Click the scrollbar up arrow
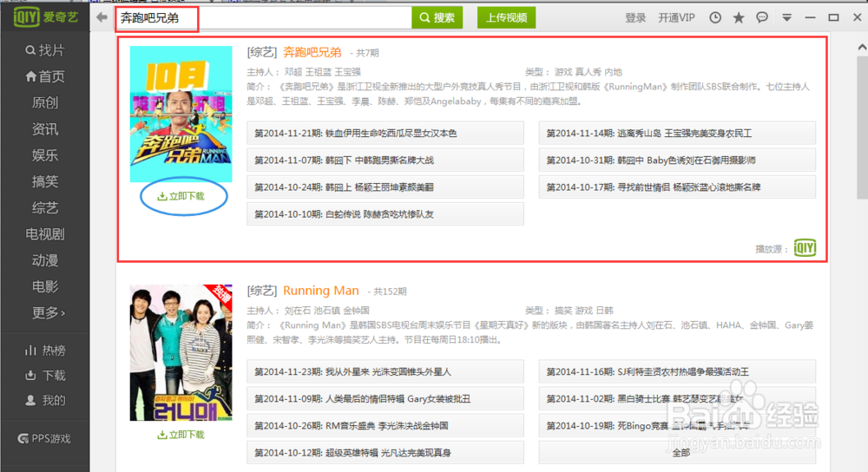Image resolution: width=868 pixels, height=472 pixels. (862, 48)
